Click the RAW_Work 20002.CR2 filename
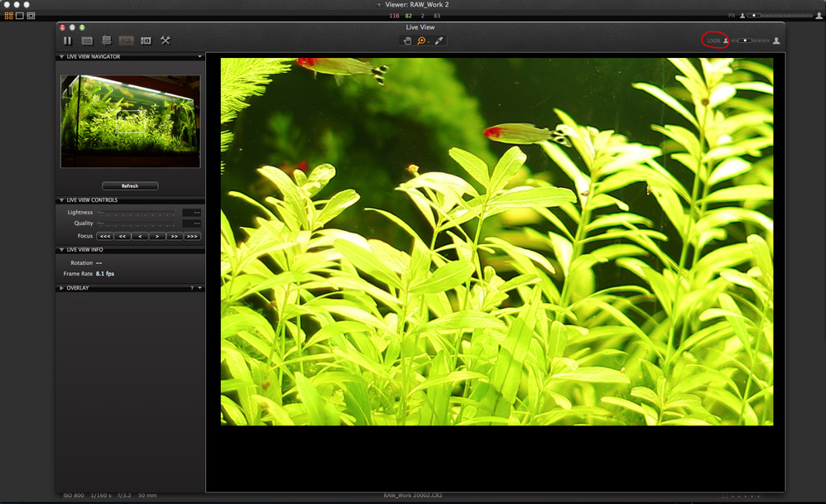Image resolution: width=826 pixels, height=504 pixels. [x=413, y=495]
